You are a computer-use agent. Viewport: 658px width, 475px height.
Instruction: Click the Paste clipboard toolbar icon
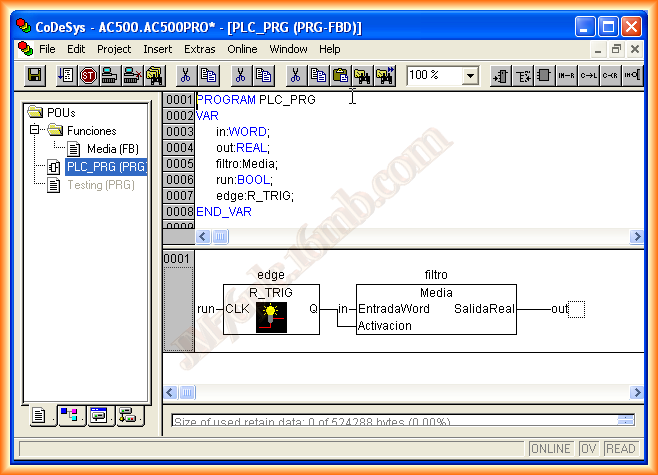pos(340,75)
